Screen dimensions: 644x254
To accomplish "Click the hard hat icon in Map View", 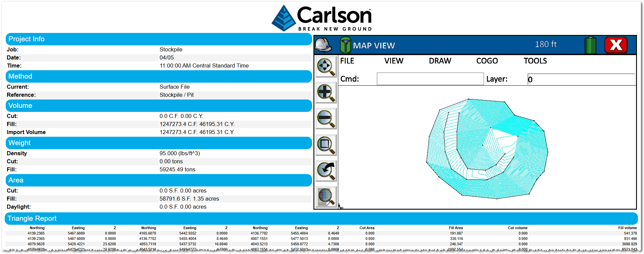I will (x=323, y=45).
